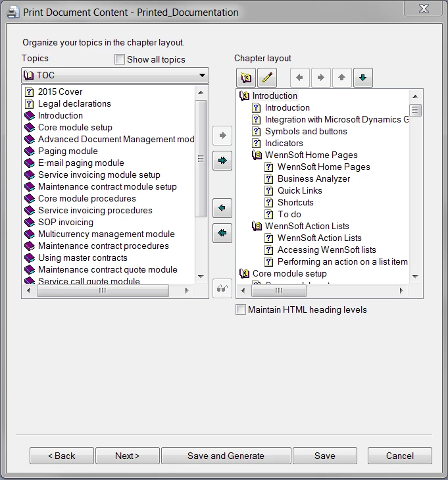Viewport: 448px width, 480px height.
Task: Click Save and Generate
Action: tap(226, 456)
